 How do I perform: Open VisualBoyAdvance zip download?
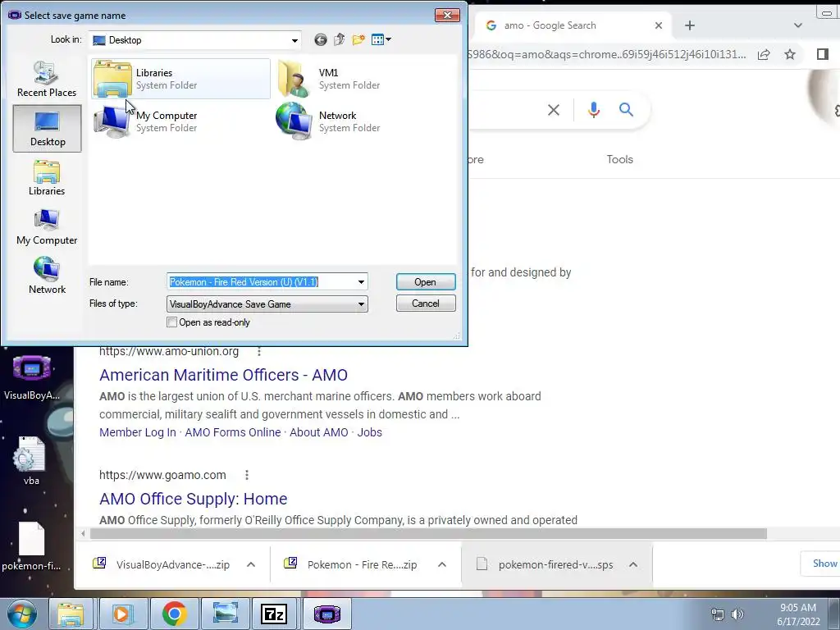tap(163, 564)
